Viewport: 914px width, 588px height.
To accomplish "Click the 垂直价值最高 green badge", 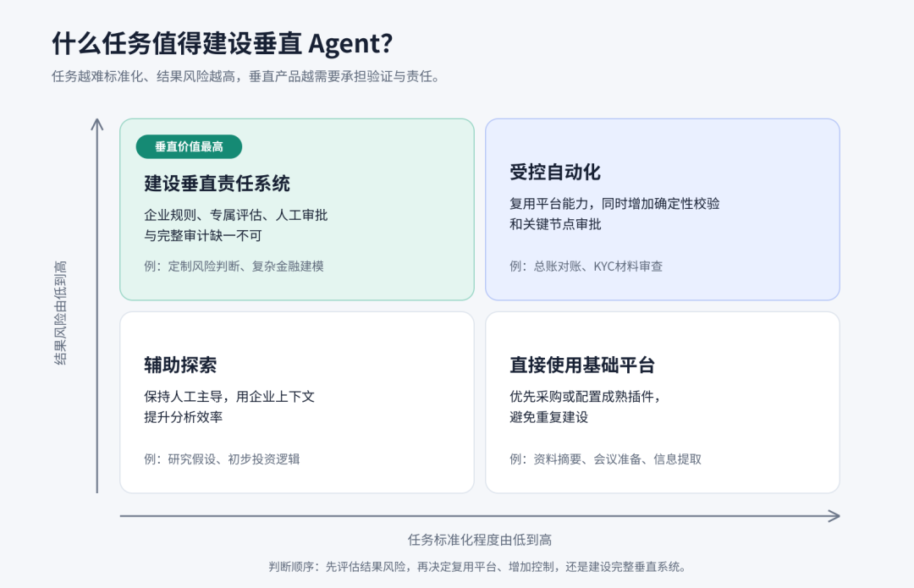I will point(189,147).
